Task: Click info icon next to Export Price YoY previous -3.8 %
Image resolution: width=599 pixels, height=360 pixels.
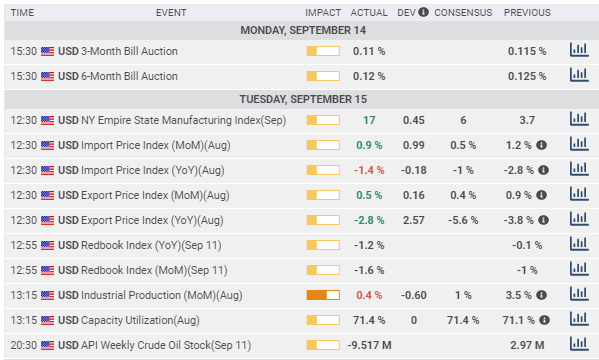Action: point(544,220)
